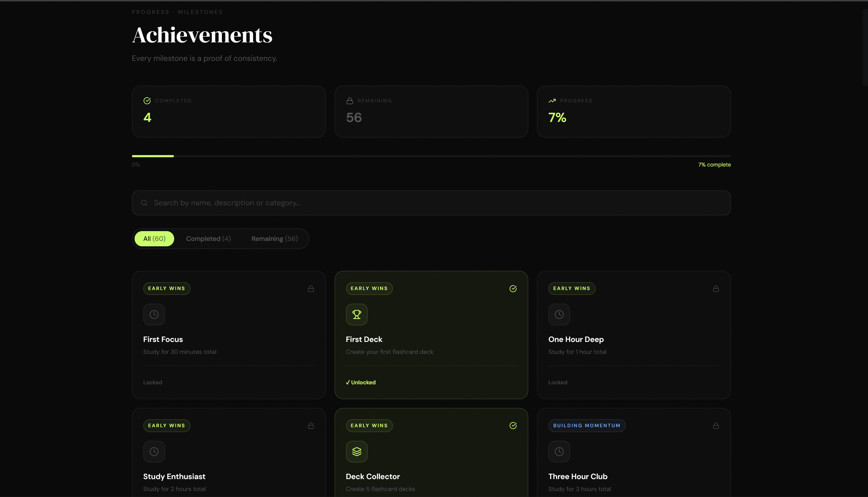Click the Locked status on One Hour Deep card
868x497 pixels.
[558, 382]
